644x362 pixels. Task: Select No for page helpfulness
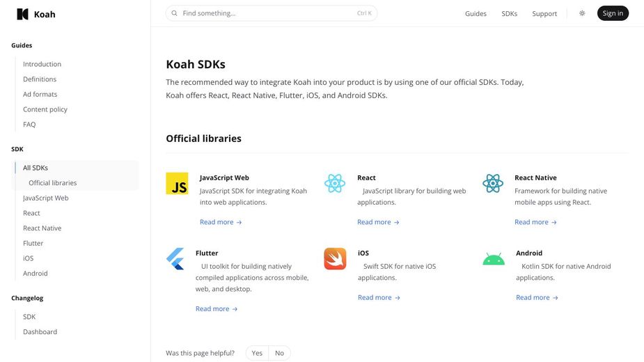pyautogui.click(x=279, y=353)
